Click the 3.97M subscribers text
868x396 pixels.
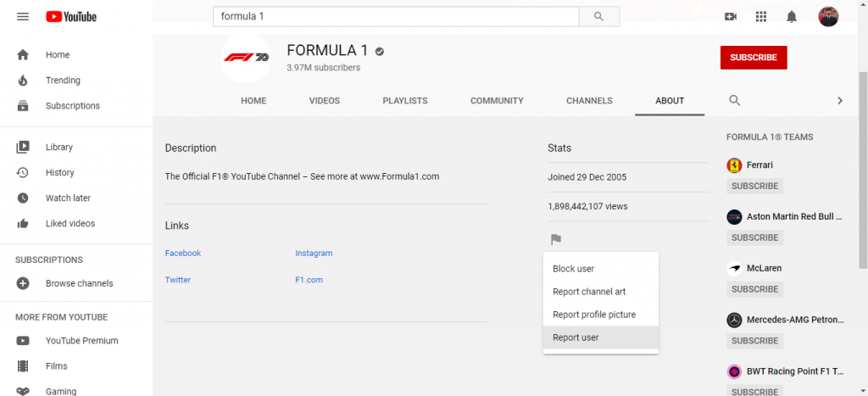point(323,68)
